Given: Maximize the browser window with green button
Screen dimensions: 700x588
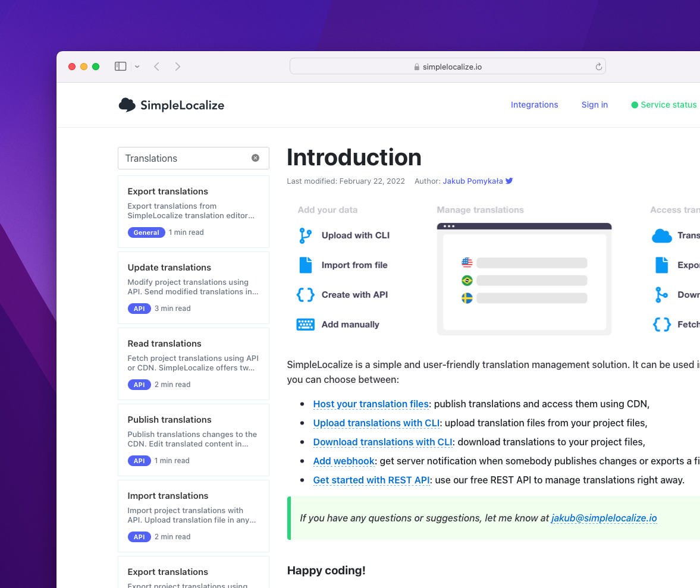Looking at the screenshot, I should coord(96,67).
